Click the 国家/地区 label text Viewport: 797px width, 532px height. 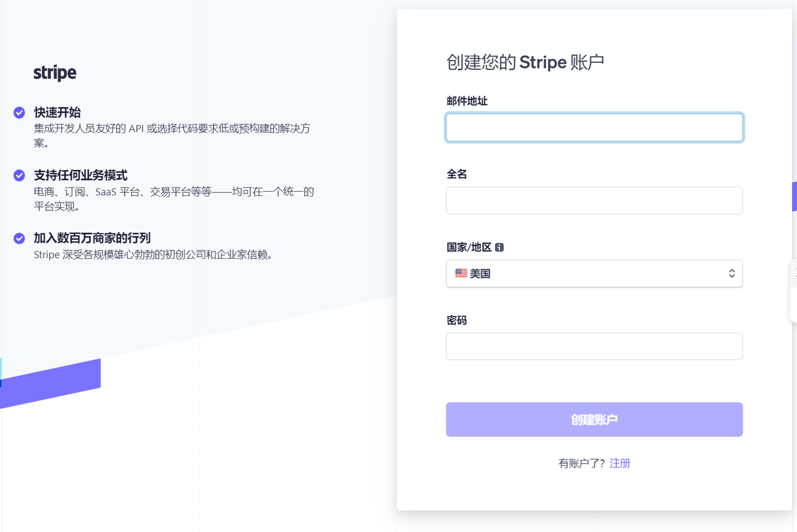tap(469, 247)
